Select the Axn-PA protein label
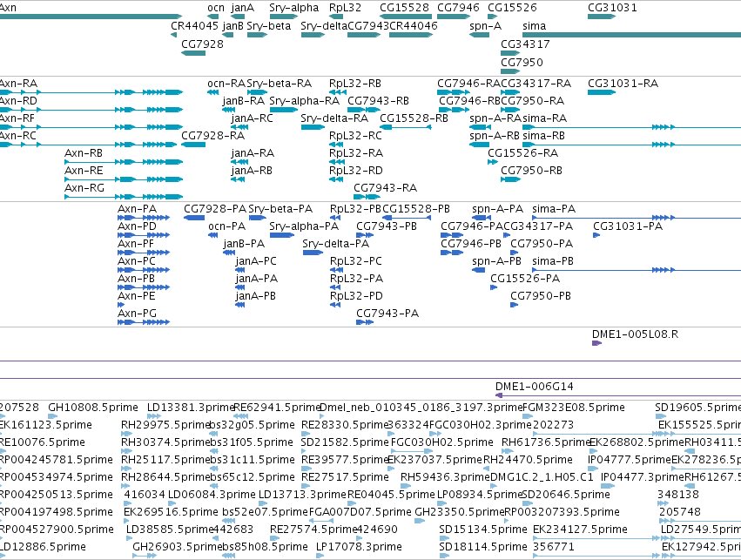This screenshot has width=741, height=560. [x=137, y=209]
